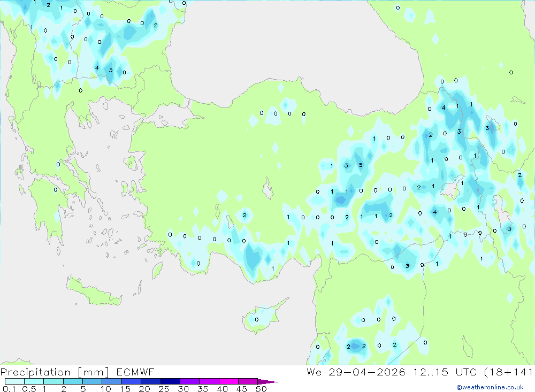The image size is (535, 392).
Task: Click the 40–45 mm magenta legend swatch
Action: [228, 381]
